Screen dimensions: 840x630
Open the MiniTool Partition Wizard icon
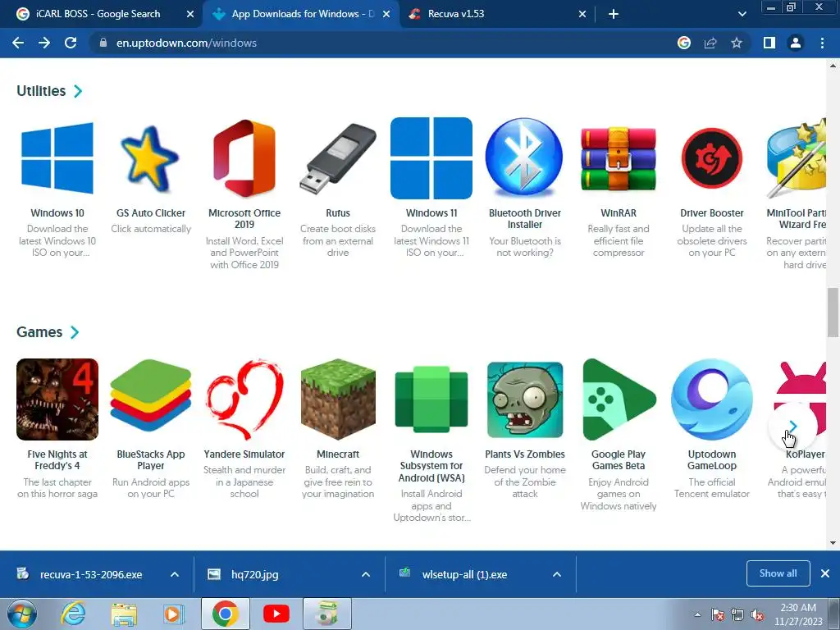click(x=797, y=158)
